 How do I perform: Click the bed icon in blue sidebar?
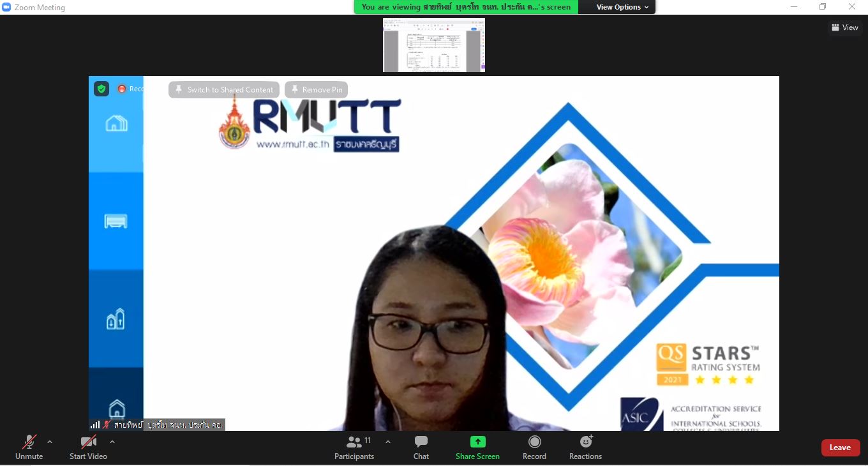116,222
